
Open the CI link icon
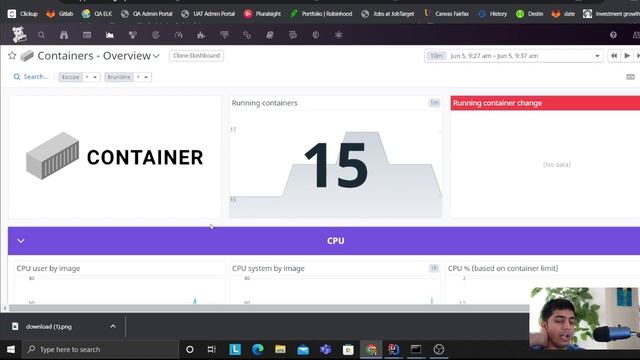(247, 35)
